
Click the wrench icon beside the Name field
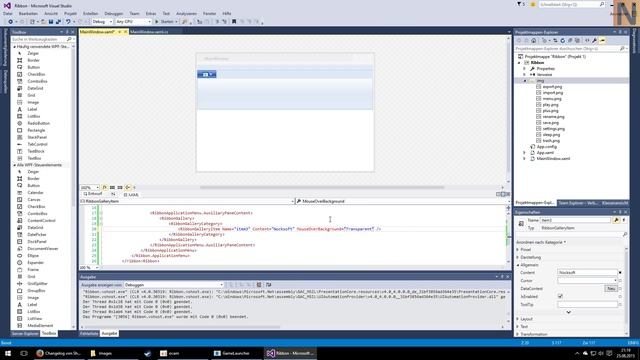tap(616, 220)
